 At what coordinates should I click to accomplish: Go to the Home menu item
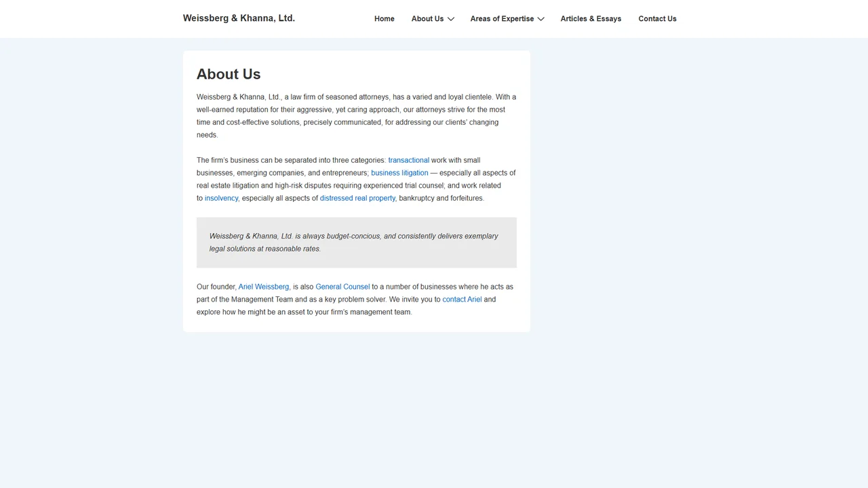click(384, 19)
